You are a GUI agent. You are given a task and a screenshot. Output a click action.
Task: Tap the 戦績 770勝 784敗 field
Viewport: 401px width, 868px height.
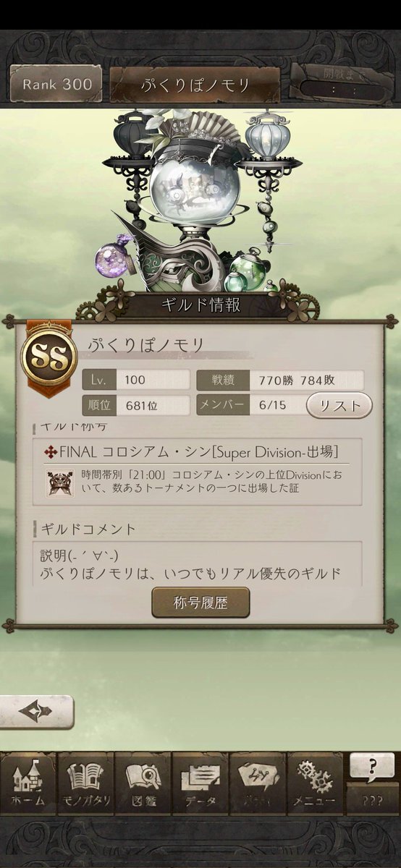(x=280, y=380)
